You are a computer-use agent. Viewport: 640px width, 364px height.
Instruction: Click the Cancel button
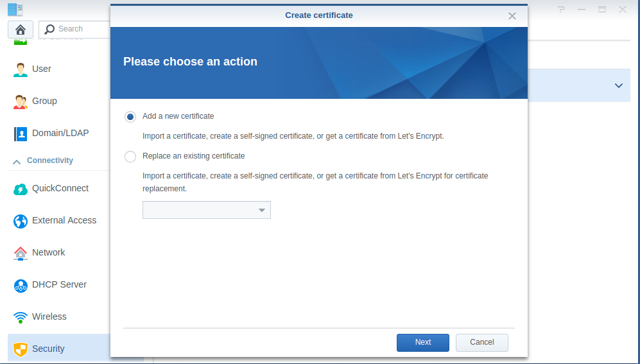(x=482, y=342)
